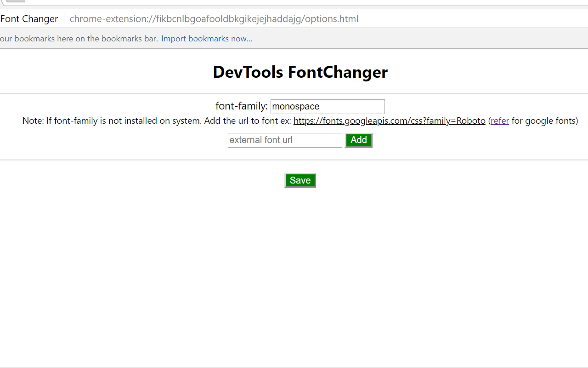
Task: Save the font settings
Action: (300, 180)
